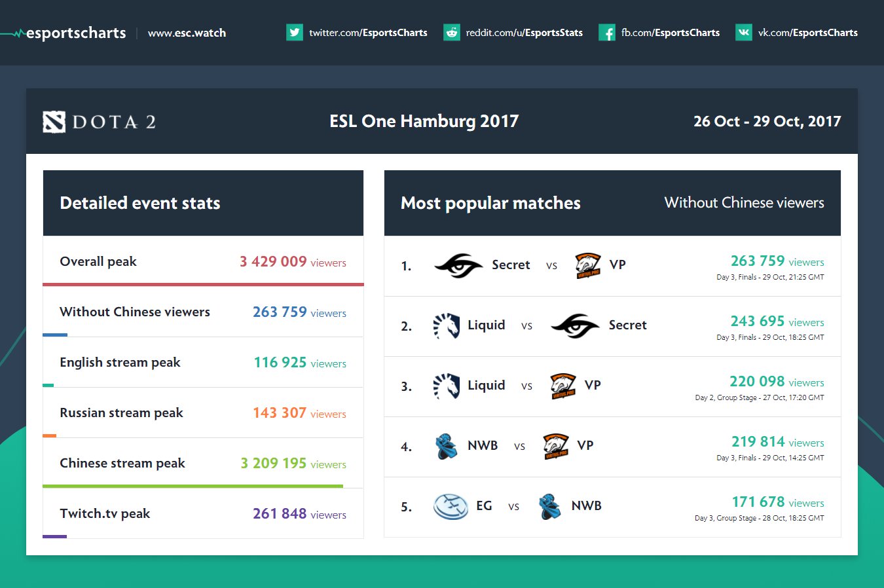Click the Reddit alien icon
The image size is (884, 588).
coord(452,32)
